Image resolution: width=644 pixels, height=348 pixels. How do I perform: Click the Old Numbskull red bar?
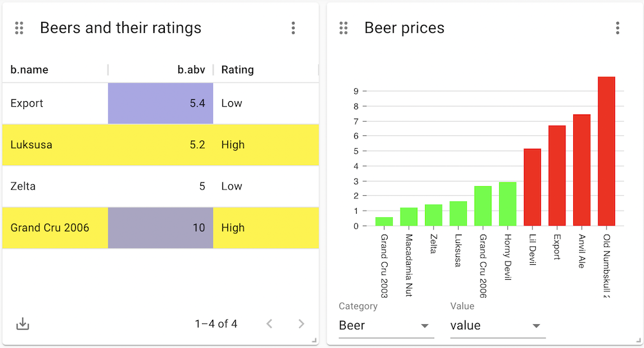tap(606, 151)
